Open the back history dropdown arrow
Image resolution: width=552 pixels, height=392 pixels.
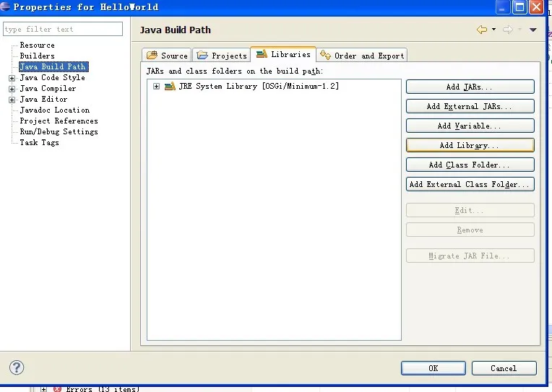click(494, 30)
